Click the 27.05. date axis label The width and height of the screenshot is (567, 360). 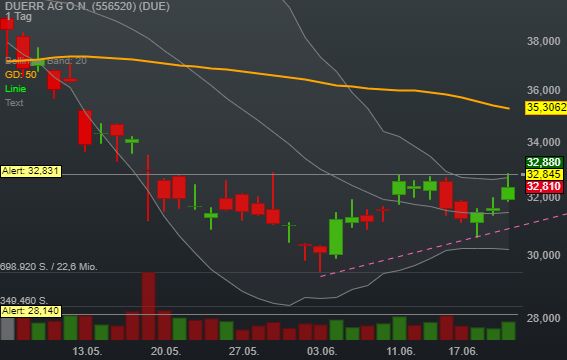[x=244, y=351]
